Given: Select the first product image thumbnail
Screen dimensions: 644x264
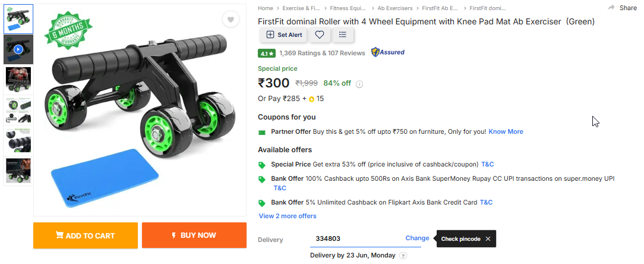Looking at the screenshot, I should coord(18,20).
